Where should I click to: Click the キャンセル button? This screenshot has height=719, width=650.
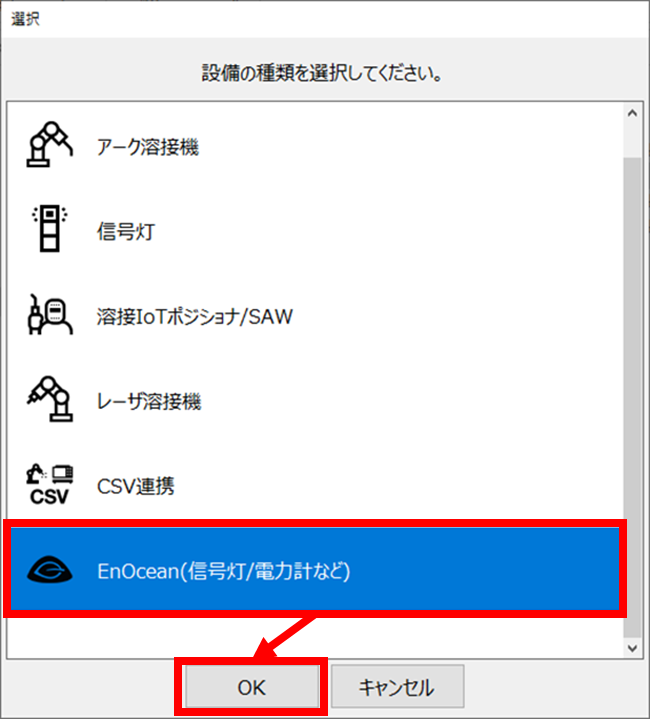coord(397,687)
